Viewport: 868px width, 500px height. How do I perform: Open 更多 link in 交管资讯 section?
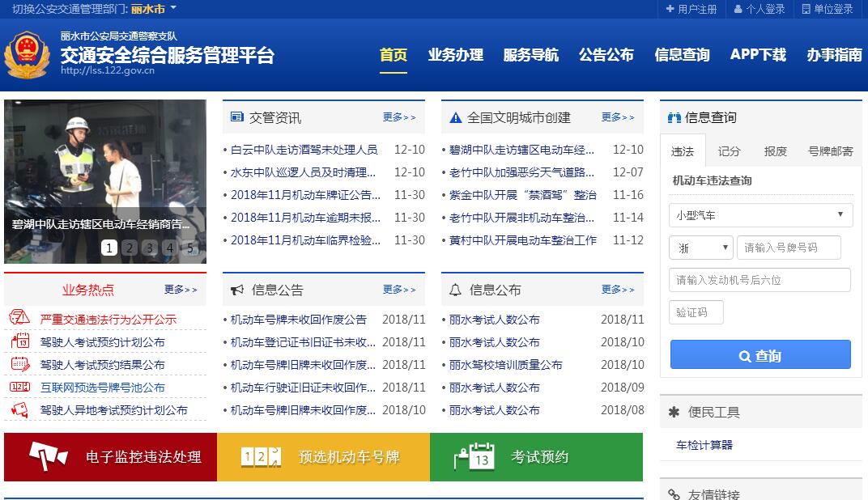click(x=399, y=117)
